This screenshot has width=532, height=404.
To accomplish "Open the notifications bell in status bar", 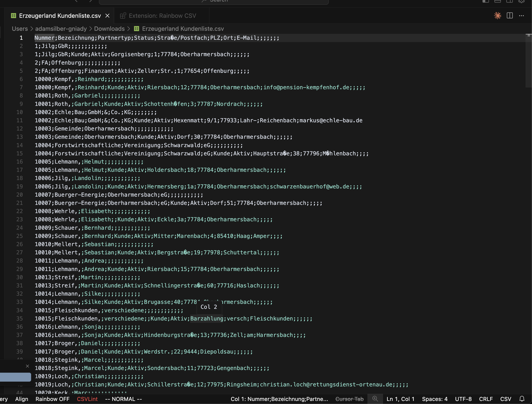I will (x=522, y=399).
